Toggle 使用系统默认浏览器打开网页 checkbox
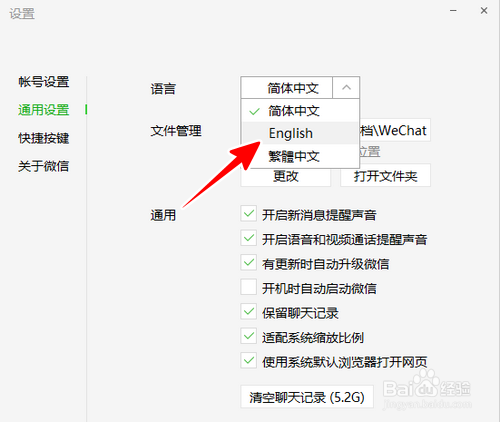The width and height of the screenshot is (500, 422). click(249, 361)
